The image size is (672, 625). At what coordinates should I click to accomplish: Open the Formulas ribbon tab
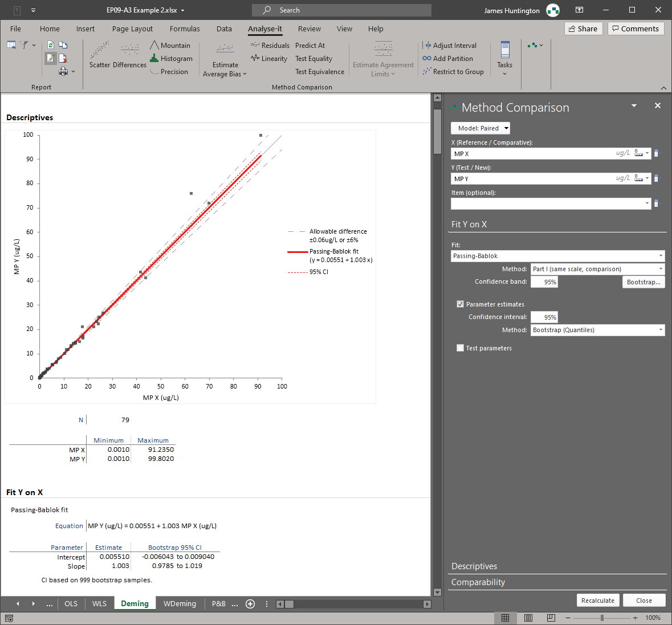point(185,29)
